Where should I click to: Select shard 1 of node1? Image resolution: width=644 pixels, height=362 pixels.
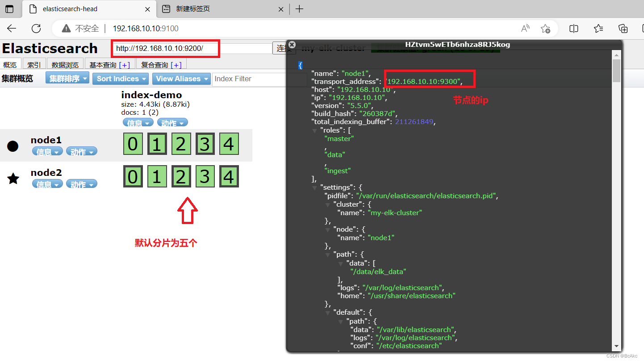157,144
